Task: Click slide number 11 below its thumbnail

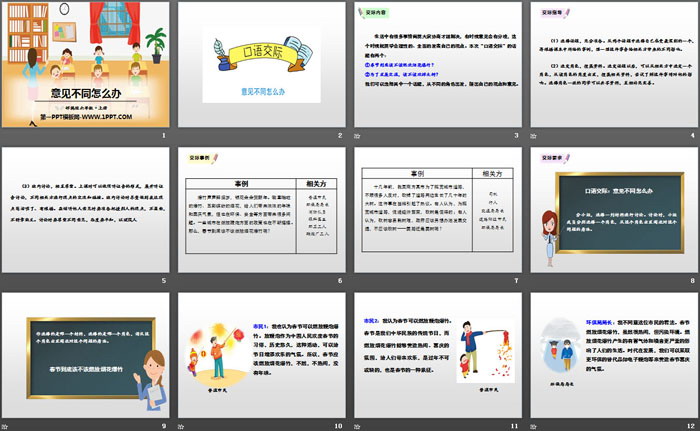Action: pyautogui.click(x=515, y=426)
